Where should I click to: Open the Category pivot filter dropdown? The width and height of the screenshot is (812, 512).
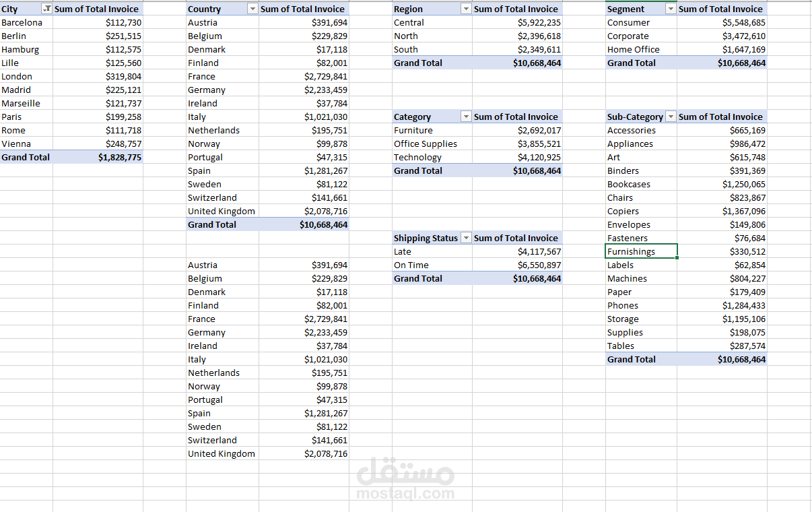click(466, 117)
